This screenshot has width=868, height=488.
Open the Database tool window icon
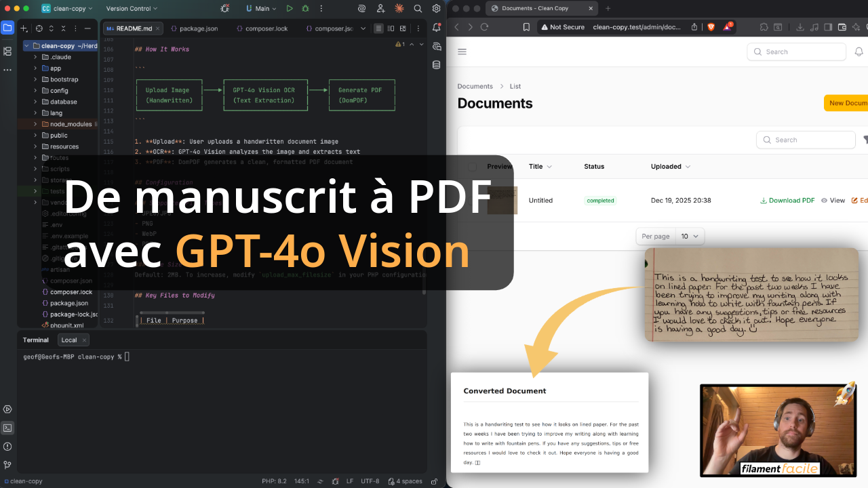point(437,64)
